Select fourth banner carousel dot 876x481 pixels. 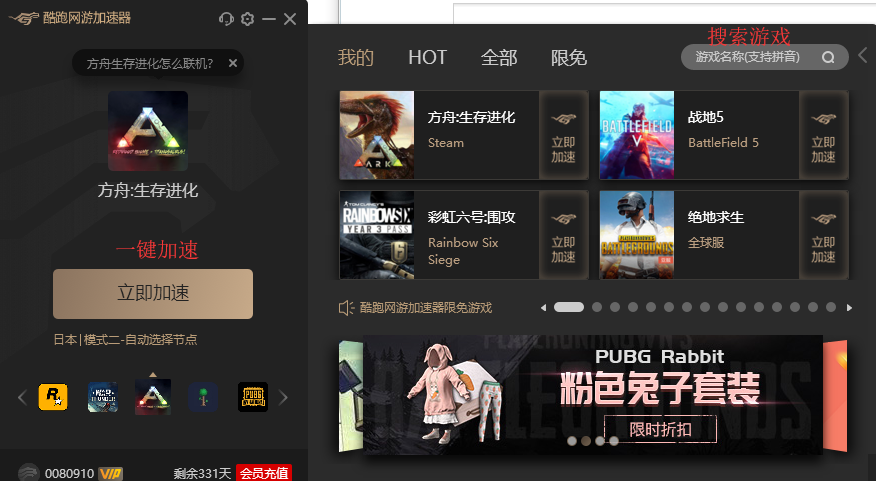(x=613, y=441)
